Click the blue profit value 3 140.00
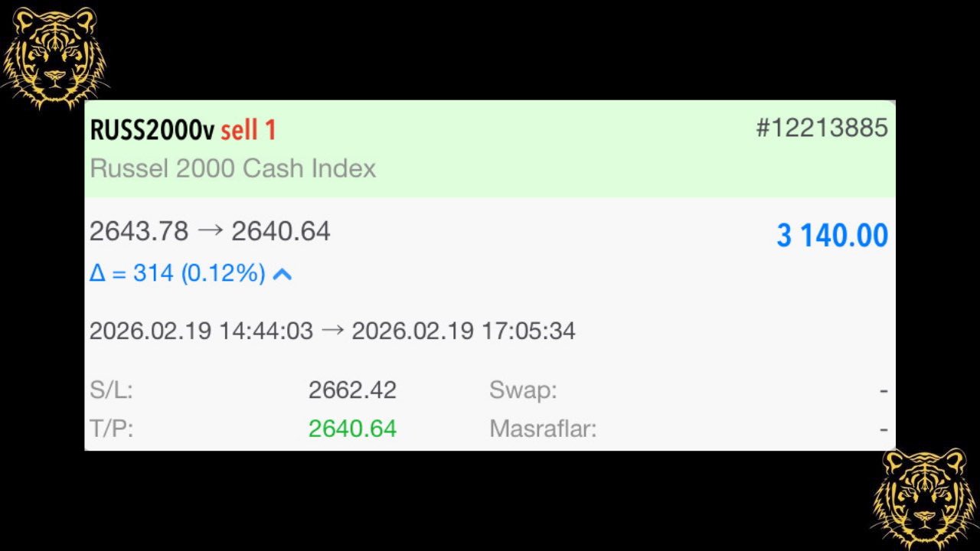This screenshot has width=980, height=551. click(x=832, y=236)
